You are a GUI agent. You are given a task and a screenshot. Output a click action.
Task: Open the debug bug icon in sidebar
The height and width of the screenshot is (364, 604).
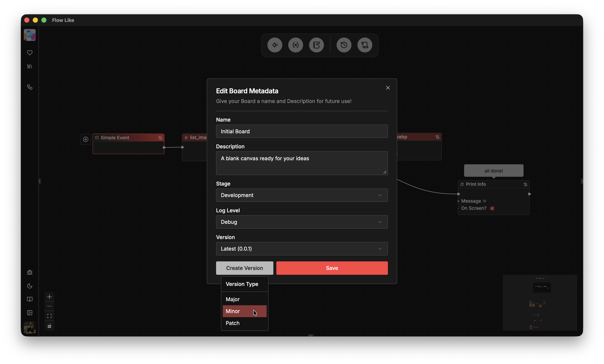tap(30, 272)
